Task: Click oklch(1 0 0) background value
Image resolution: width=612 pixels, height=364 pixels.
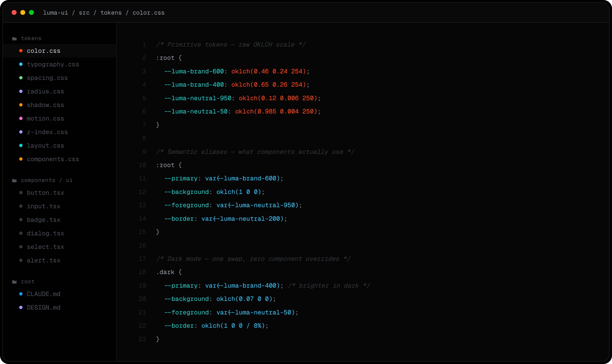Action: [x=239, y=192]
